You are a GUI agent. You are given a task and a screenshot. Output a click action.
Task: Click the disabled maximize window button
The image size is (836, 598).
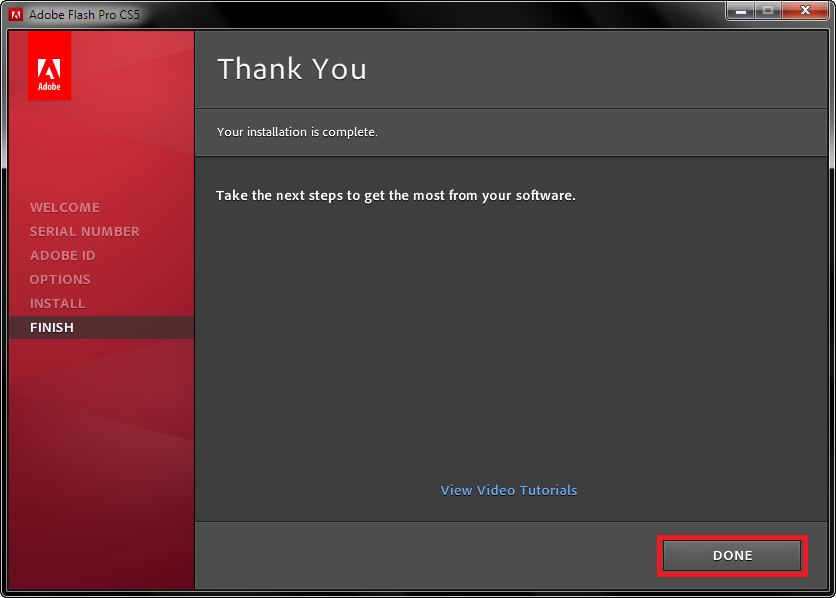pyautogui.click(x=768, y=11)
